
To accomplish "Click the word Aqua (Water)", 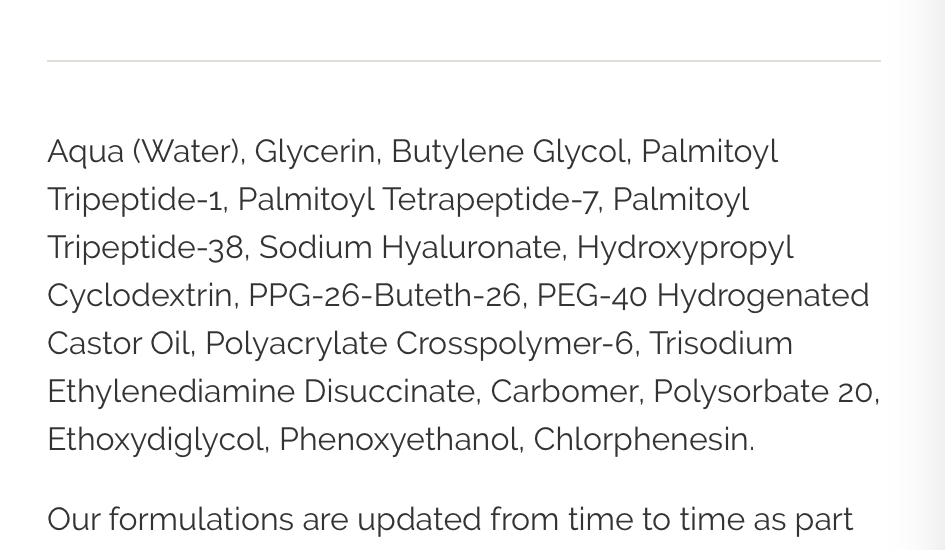I will coord(144,151).
